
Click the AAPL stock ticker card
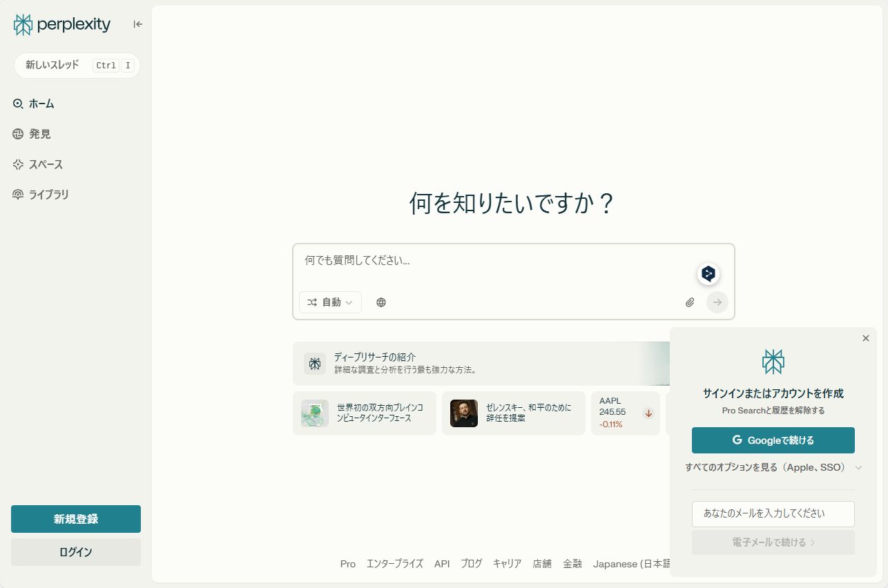click(625, 413)
